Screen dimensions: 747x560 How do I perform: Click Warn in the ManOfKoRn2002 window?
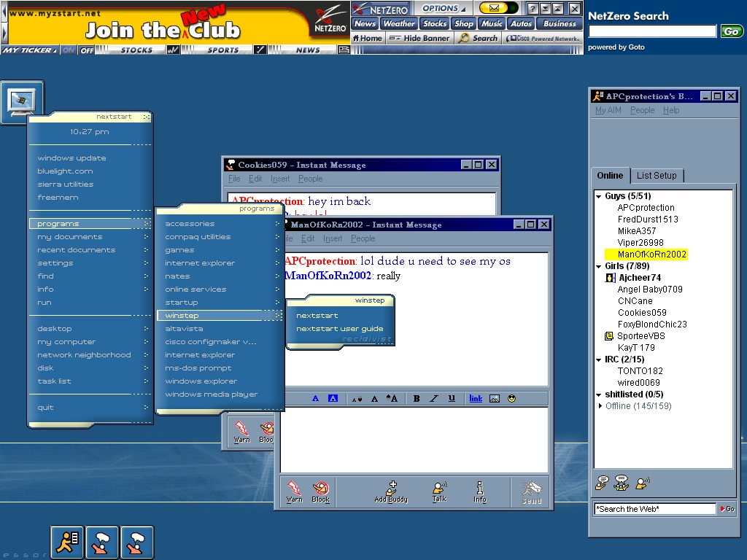coord(295,491)
